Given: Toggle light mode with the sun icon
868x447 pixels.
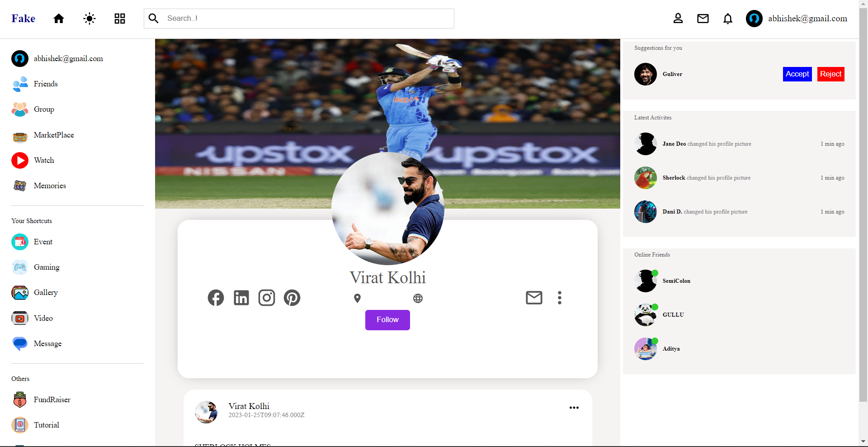Looking at the screenshot, I should (90, 19).
